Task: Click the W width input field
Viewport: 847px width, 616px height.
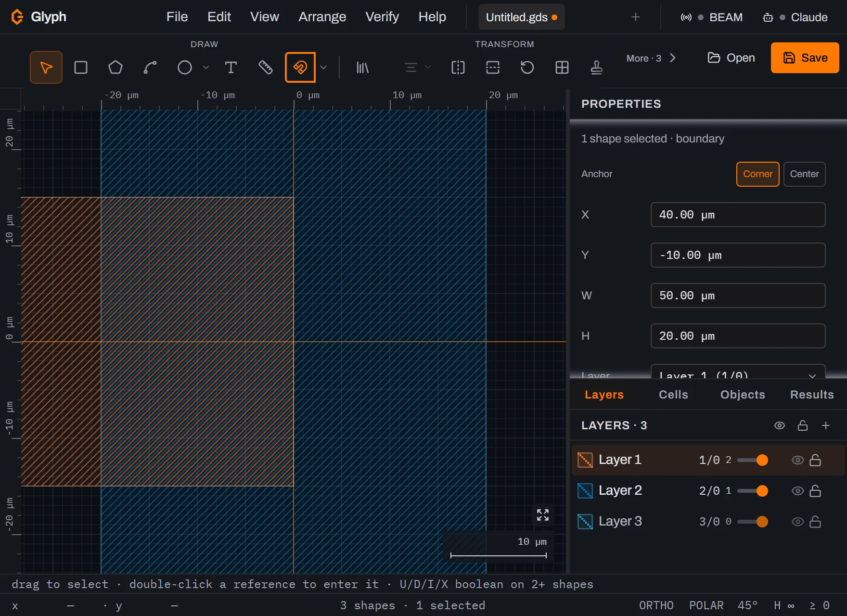Action: tap(738, 295)
